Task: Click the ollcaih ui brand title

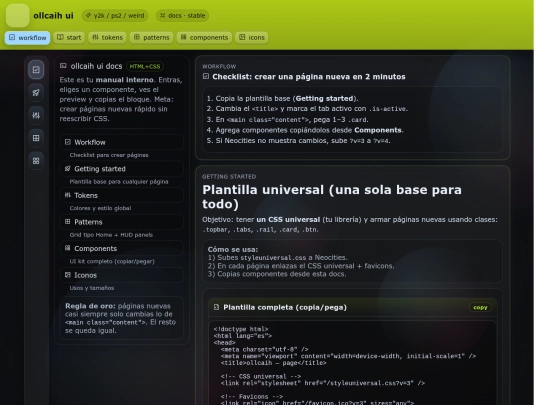Action: (53, 15)
